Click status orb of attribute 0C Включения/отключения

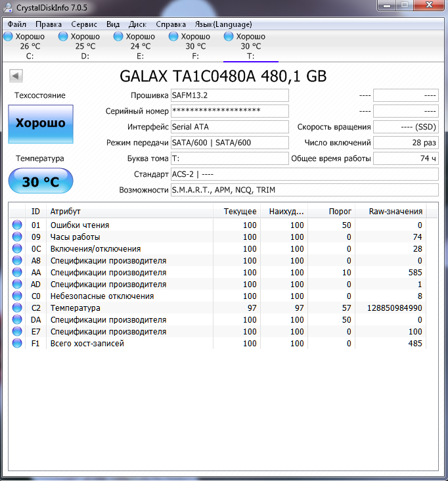[x=17, y=248]
